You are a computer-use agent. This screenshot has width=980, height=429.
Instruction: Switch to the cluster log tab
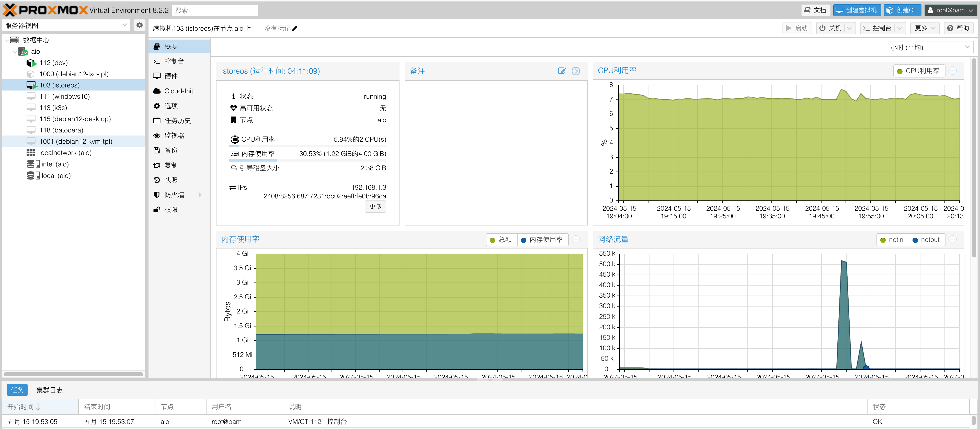tap(49, 390)
